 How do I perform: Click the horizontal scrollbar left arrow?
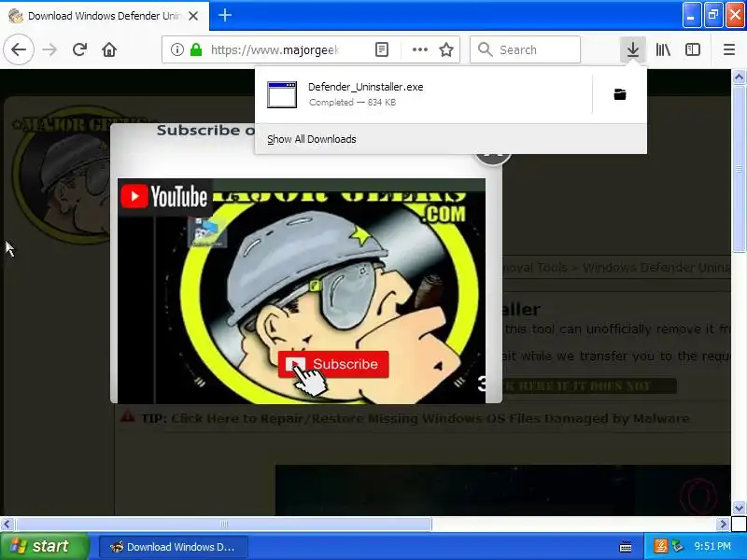[x=7, y=525]
